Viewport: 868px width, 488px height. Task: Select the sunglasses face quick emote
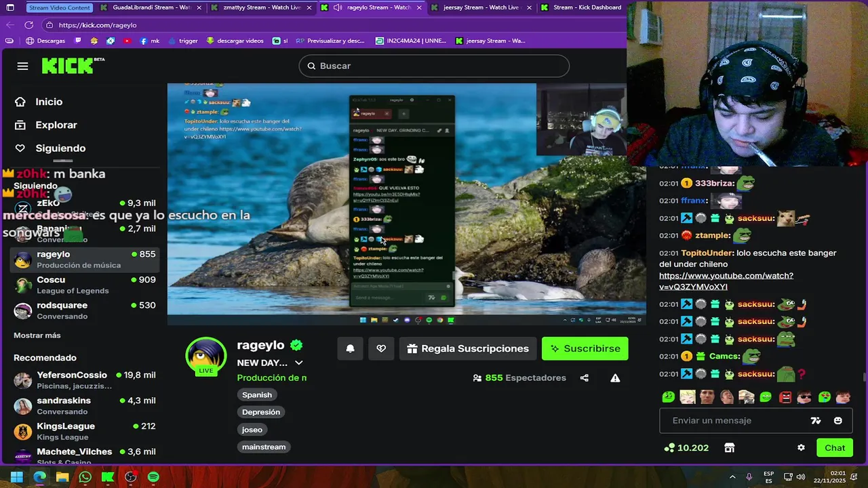805,397
